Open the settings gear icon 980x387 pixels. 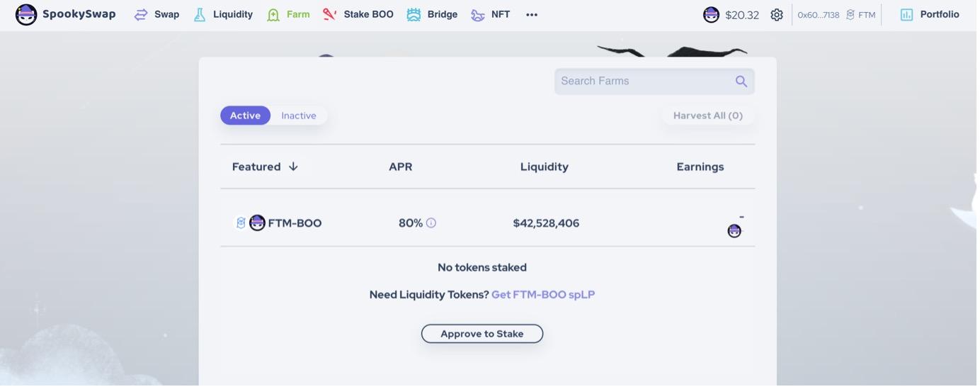coord(777,15)
